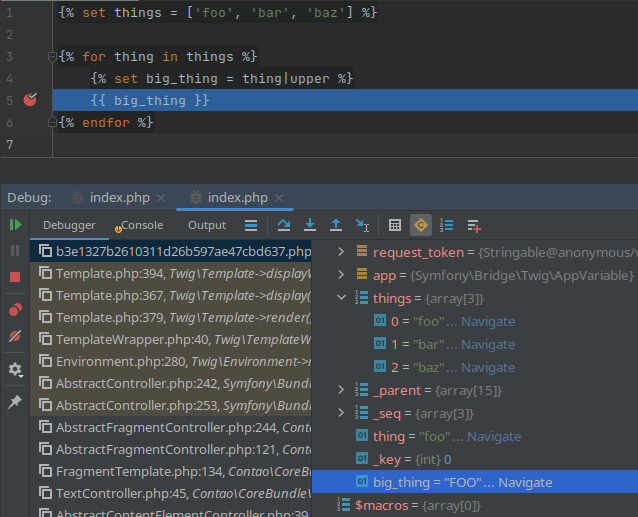The image size is (638, 517).
Task: Select frame TextController.php:45
Action: [170, 493]
